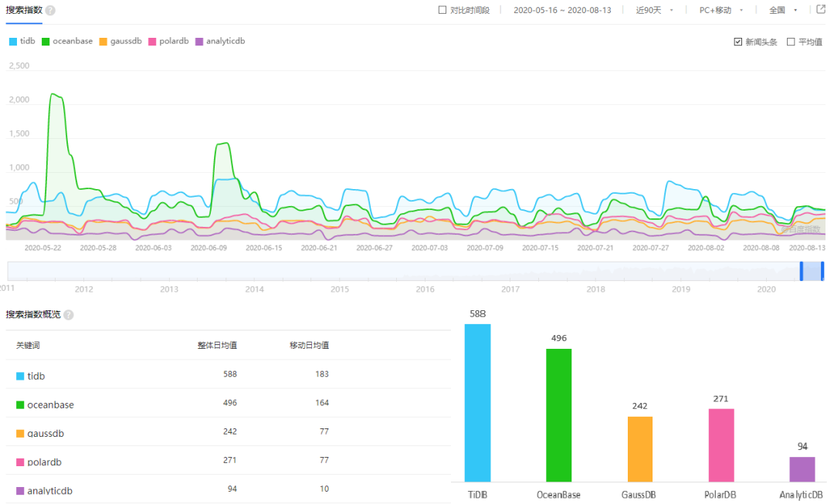Click the TiDB blue bar in chart
Image resolution: width=834 pixels, height=504 pixels.
(477, 402)
